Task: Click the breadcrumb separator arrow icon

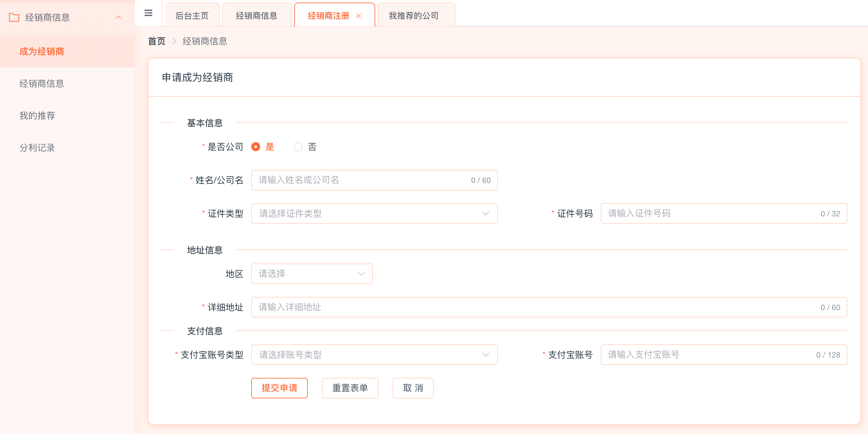Action: click(x=174, y=41)
